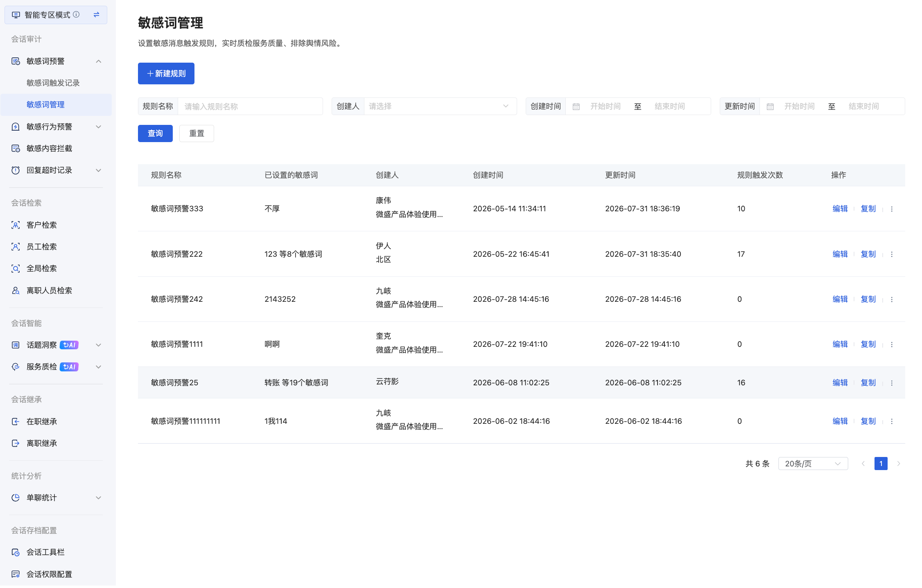Screen dimensions: 922x588
Task: Click the info icon beside 智能专区模式
Action: pos(76,15)
